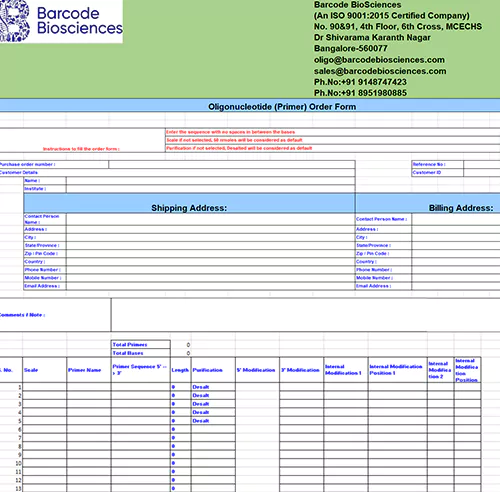Click the Purchase order number input field
Image resolution: width=500 pixels, height=492 pixels.
(232, 164)
